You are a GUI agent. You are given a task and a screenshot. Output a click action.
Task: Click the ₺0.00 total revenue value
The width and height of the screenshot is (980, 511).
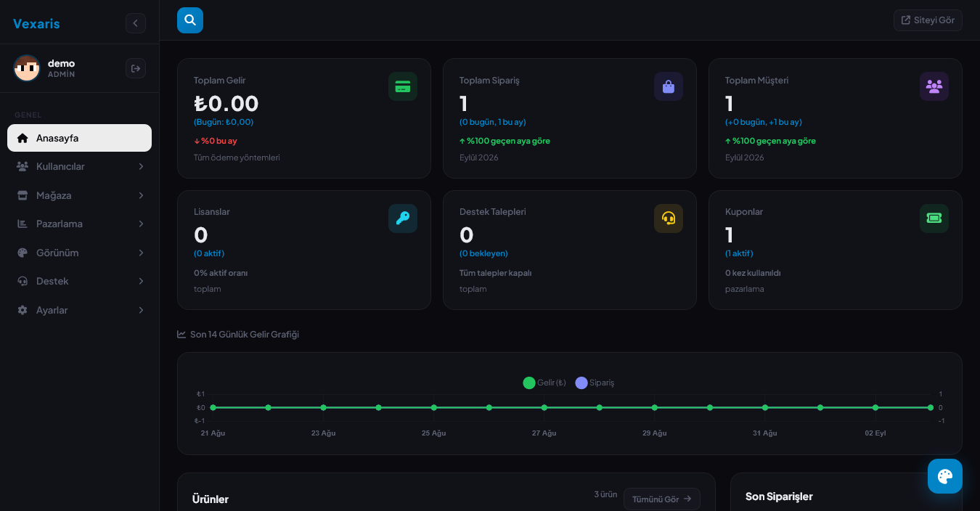coord(226,103)
